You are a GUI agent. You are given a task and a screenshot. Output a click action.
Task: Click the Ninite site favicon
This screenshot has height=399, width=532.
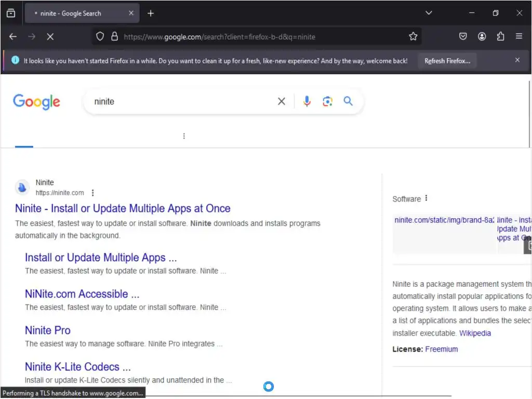click(x=22, y=187)
